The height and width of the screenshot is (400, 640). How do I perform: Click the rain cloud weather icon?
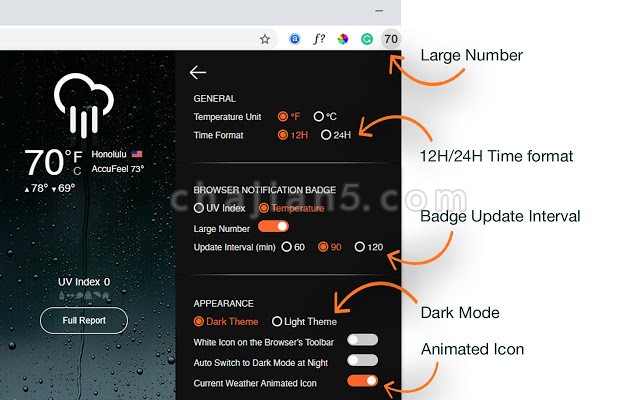click(x=84, y=103)
